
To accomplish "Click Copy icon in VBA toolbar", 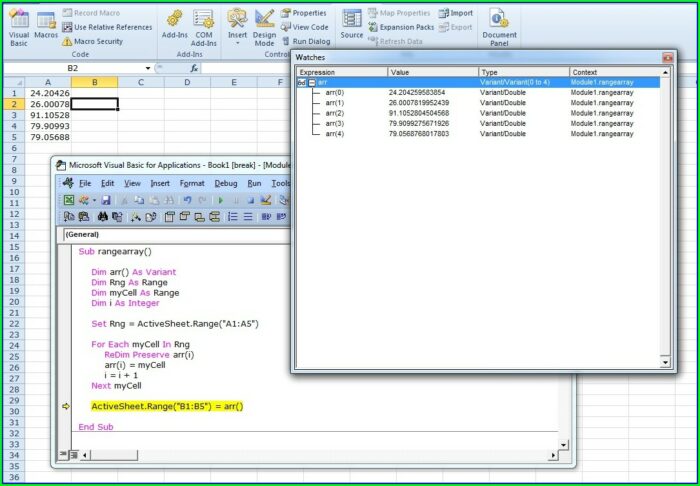I will pos(139,200).
